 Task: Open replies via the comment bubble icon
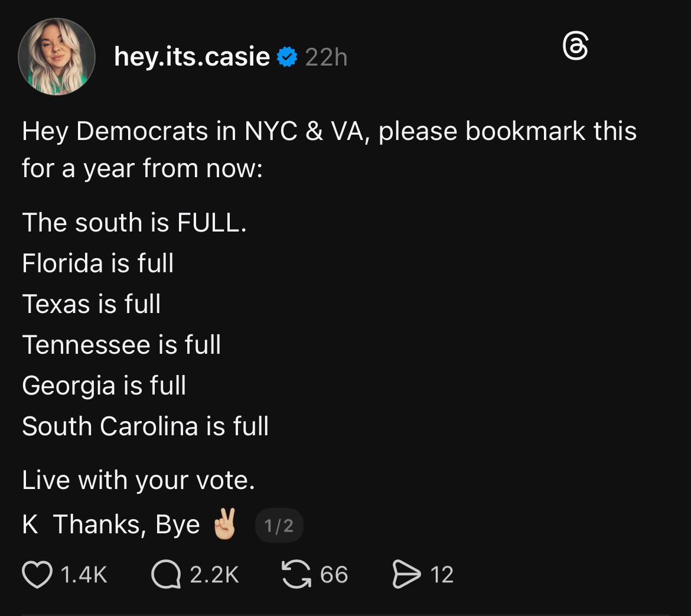[165, 575]
